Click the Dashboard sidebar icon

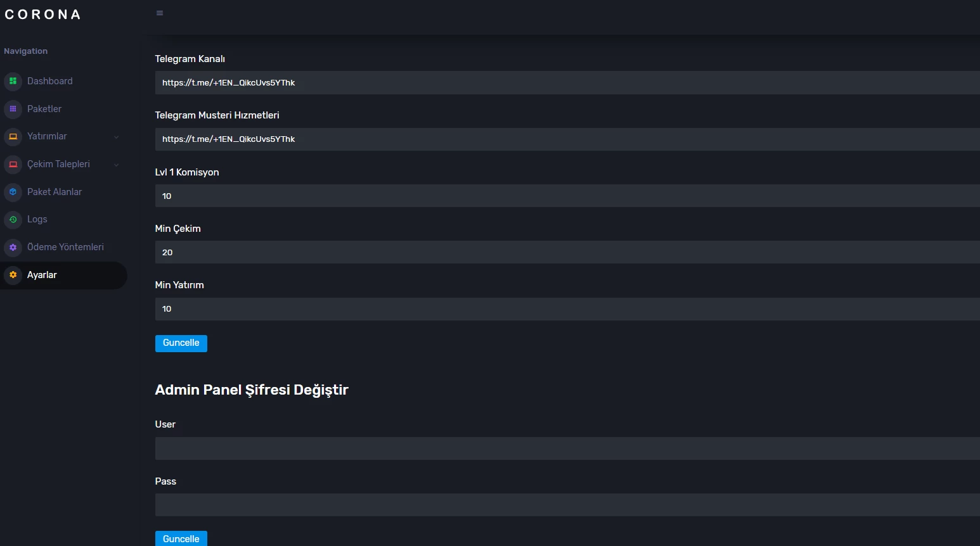(x=13, y=81)
